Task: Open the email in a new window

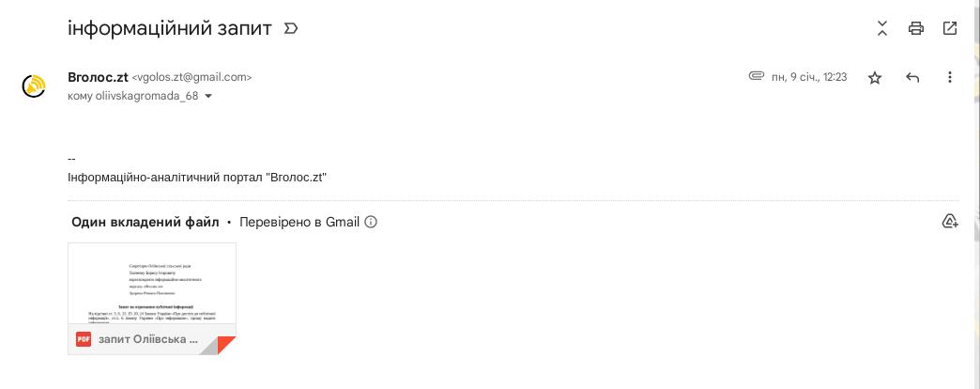Action: pyautogui.click(x=950, y=28)
